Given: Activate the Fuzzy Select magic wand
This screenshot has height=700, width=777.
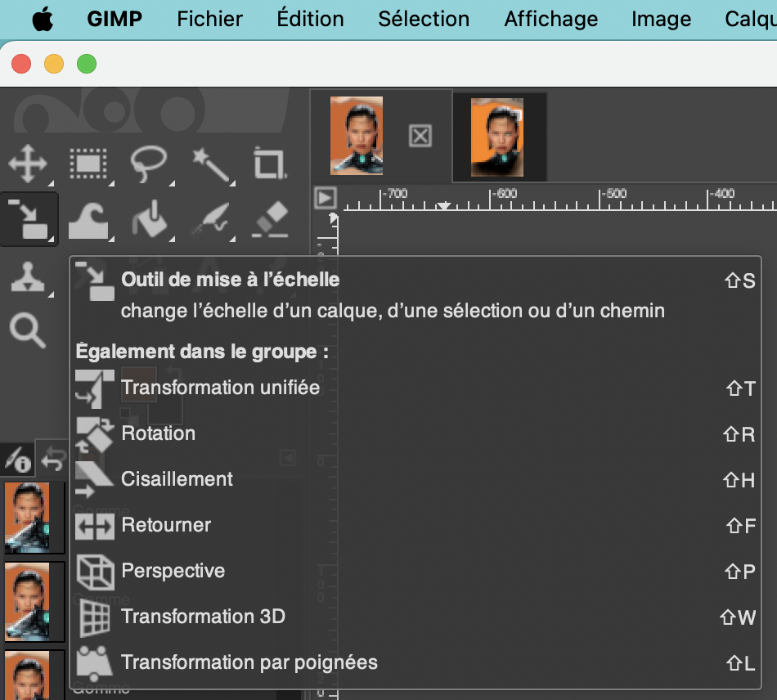Looking at the screenshot, I should tap(209, 164).
